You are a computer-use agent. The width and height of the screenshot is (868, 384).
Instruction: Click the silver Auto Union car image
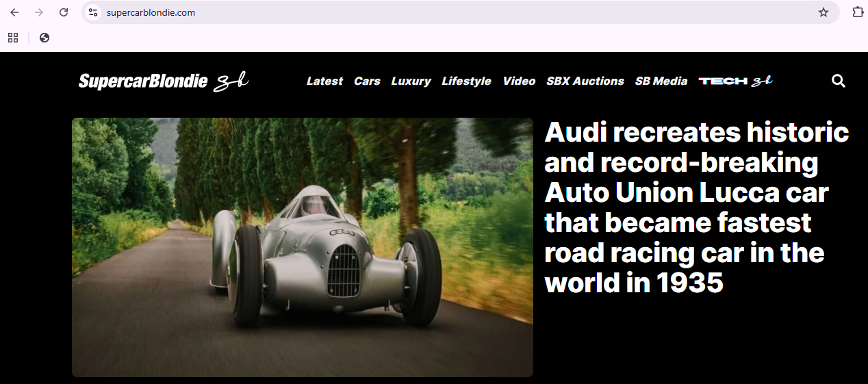point(303,247)
